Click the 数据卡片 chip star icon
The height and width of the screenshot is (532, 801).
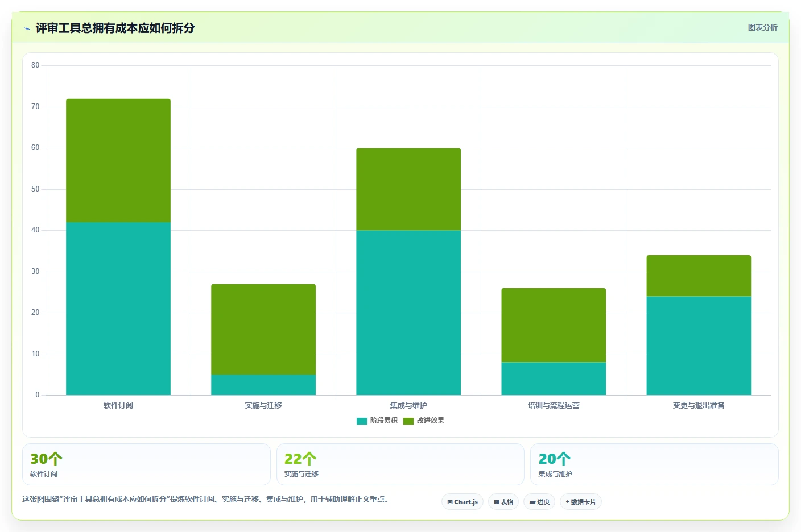[x=568, y=502]
